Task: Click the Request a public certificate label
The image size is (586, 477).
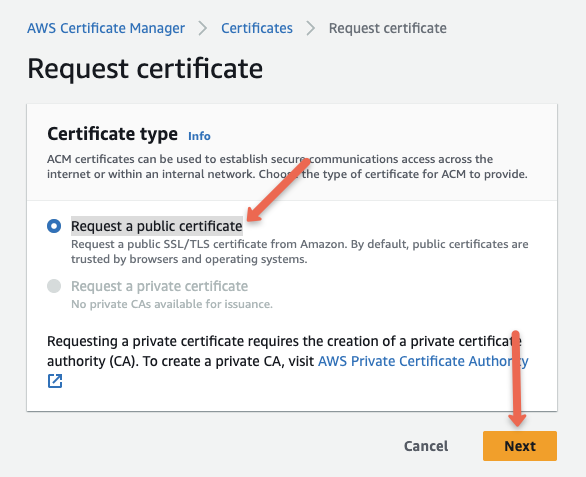Action: coord(157,226)
